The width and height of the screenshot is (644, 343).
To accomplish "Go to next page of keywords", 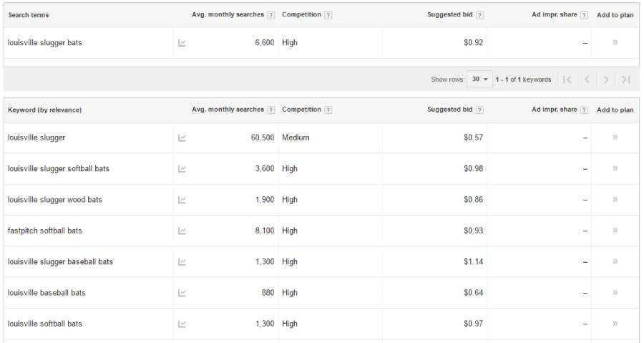I will [x=606, y=79].
